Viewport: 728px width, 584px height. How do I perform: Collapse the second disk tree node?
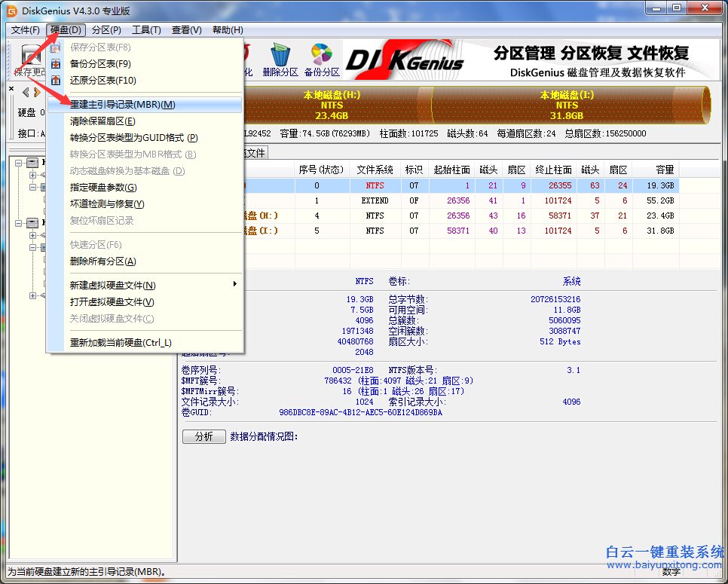tap(18, 223)
